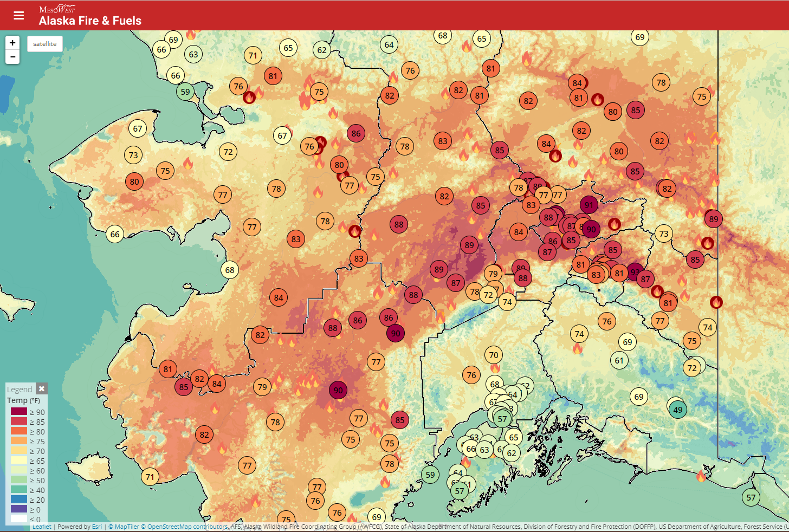Viewport: 789px width, 532px height.
Task: Select the 91°F station marker
Action: click(x=589, y=205)
